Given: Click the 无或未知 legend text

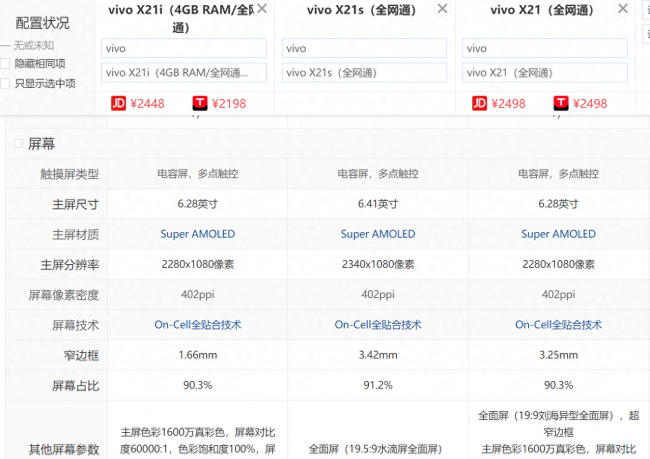Looking at the screenshot, I should click(x=34, y=45).
